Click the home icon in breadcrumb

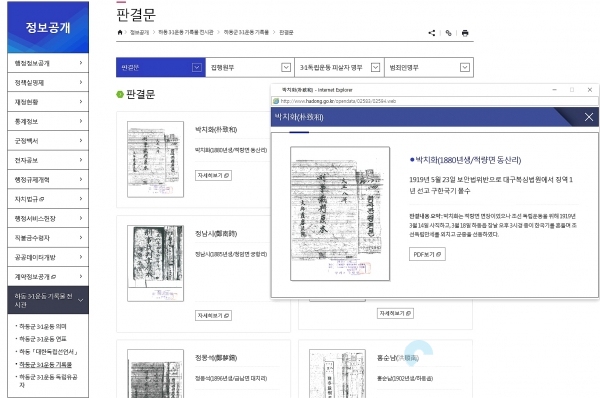[x=120, y=33]
